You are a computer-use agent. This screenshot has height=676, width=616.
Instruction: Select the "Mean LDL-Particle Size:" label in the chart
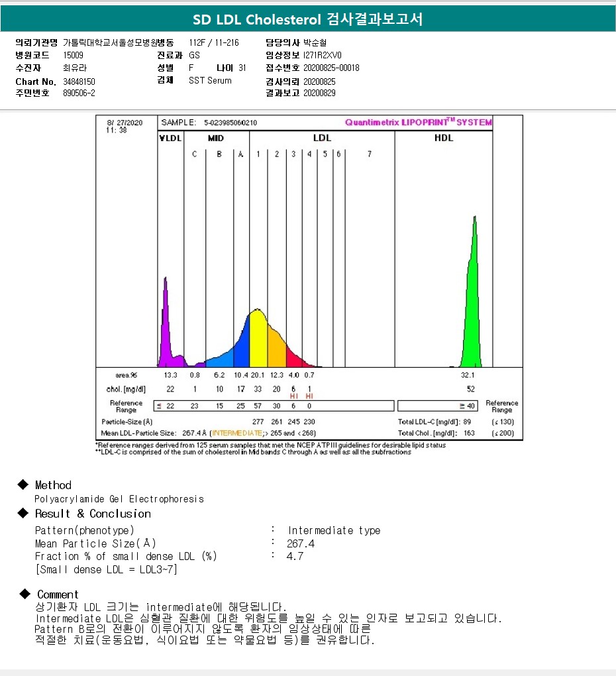[x=138, y=433]
